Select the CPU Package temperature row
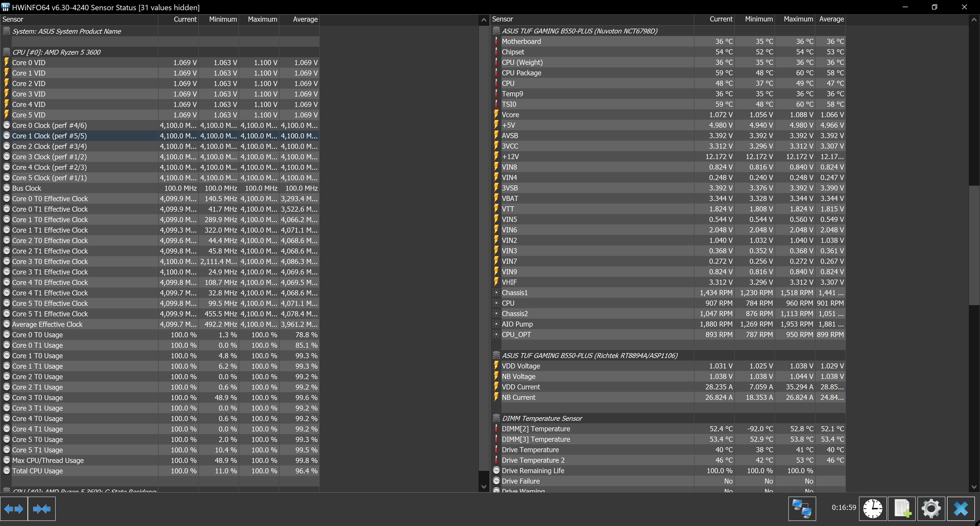 (668, 73)
